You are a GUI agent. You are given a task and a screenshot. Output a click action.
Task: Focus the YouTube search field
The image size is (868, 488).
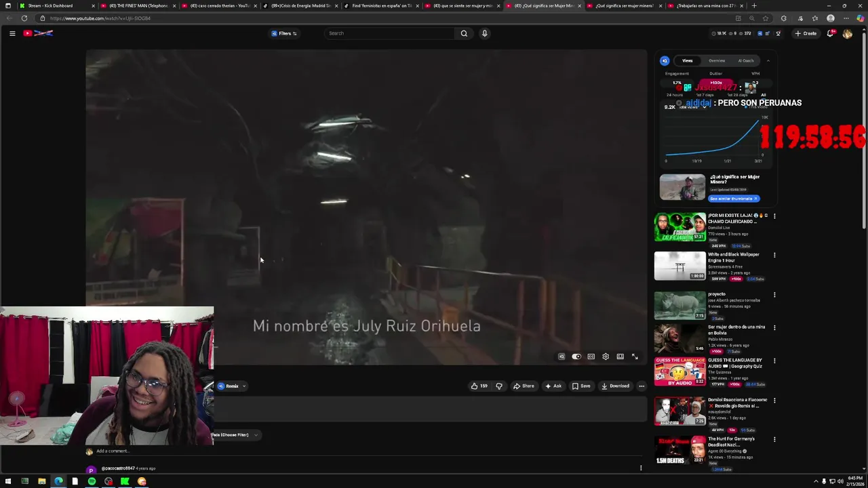click(390, 33)
